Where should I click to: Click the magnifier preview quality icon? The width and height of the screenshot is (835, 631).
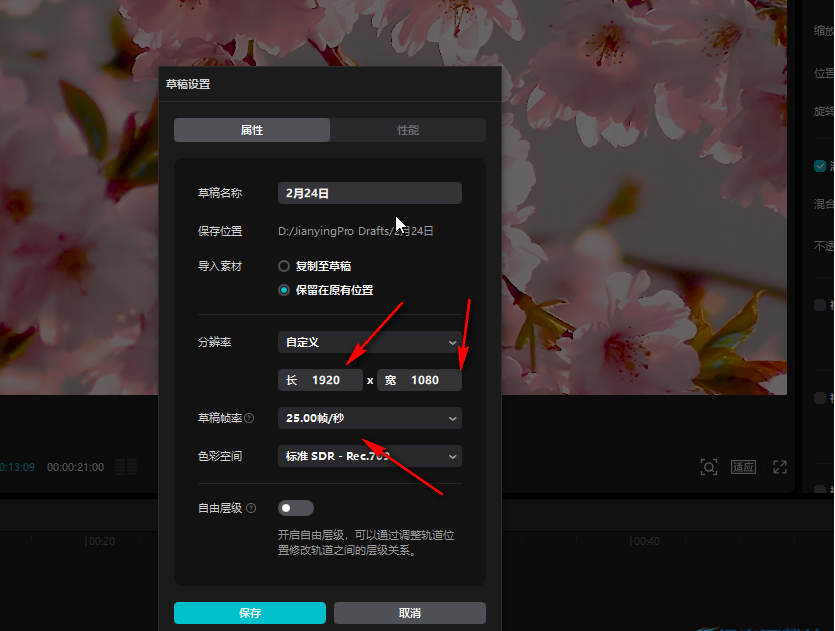click(709, 467)
